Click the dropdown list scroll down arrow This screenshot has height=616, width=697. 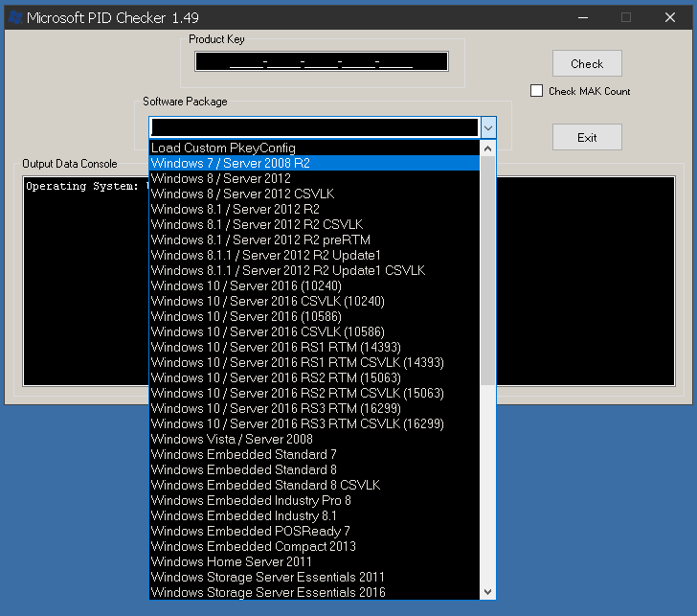point(487,591)
